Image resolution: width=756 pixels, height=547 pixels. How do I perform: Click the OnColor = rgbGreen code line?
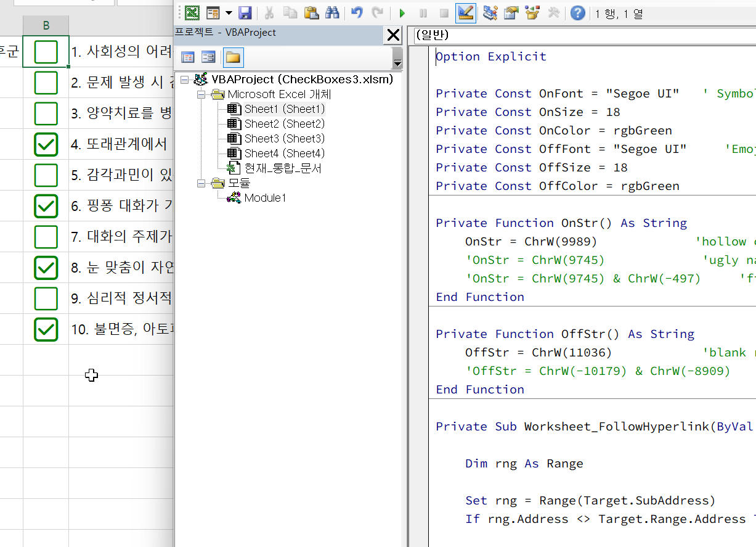pyautogui.click(x=554, y=130)
